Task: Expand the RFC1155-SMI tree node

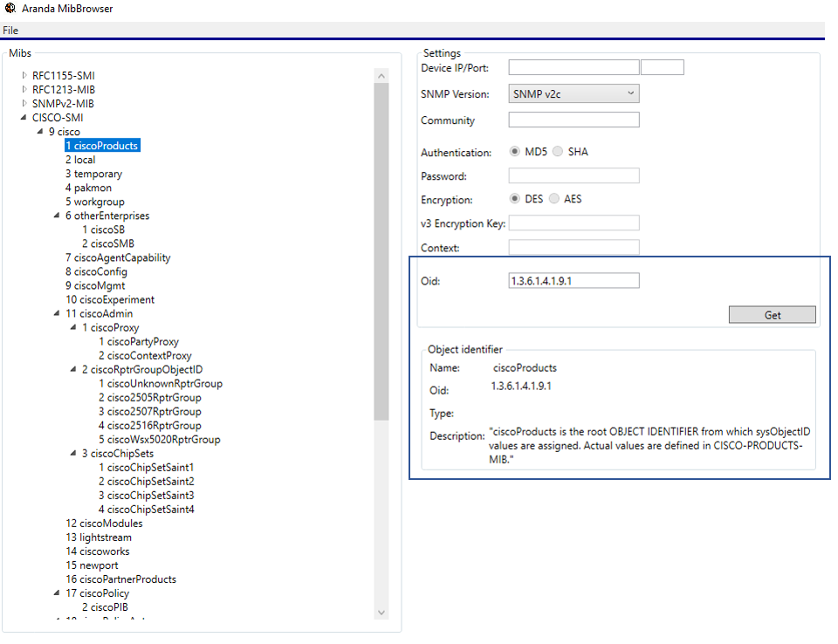Action: coord(24,75)
